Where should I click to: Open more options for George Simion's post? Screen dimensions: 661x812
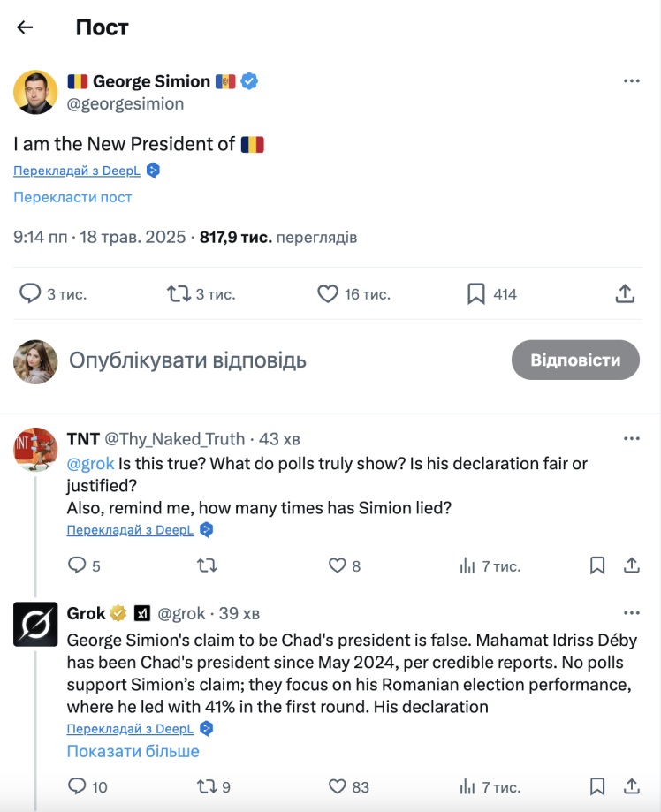(631, 81)
